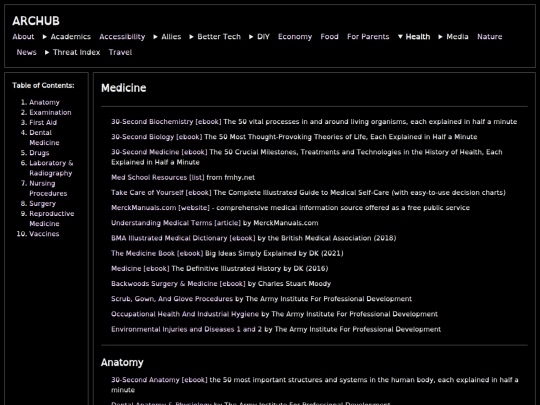Screen dimensions: 540x405
Task: Click the ARCHUB site title
Action: (36, 21)
